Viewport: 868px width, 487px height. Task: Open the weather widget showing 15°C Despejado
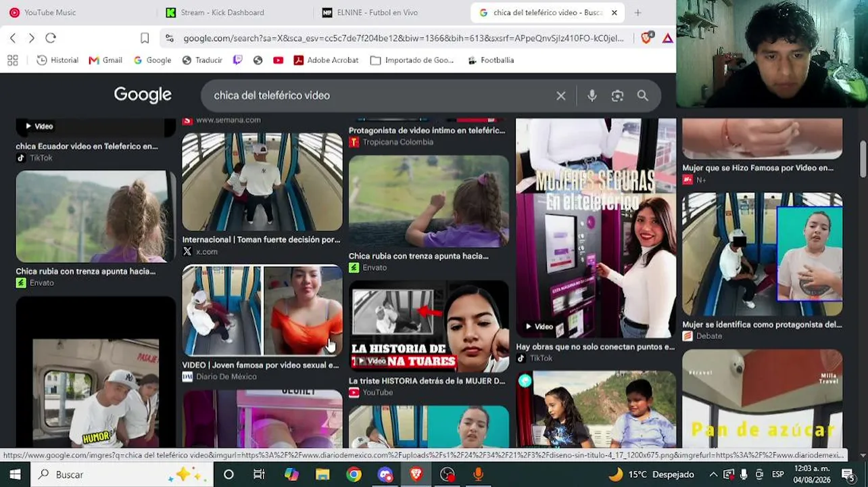pyautogui.click(x=651, y=474)
